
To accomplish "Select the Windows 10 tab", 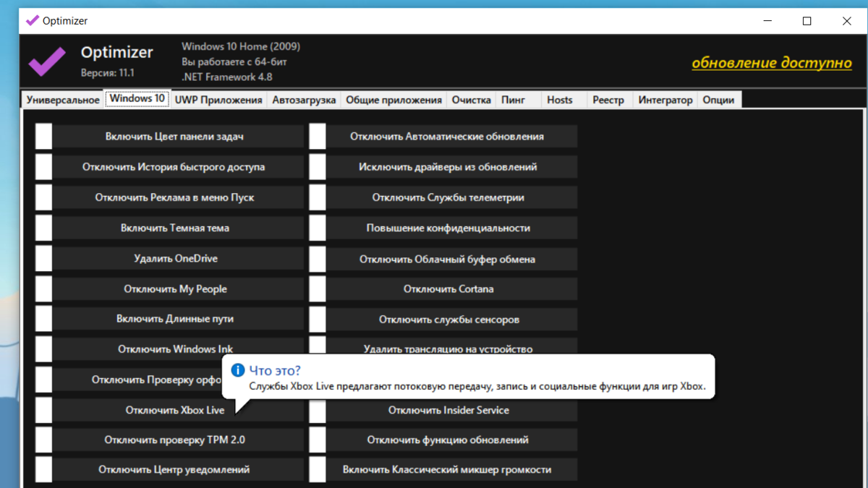I will [137, 99].
